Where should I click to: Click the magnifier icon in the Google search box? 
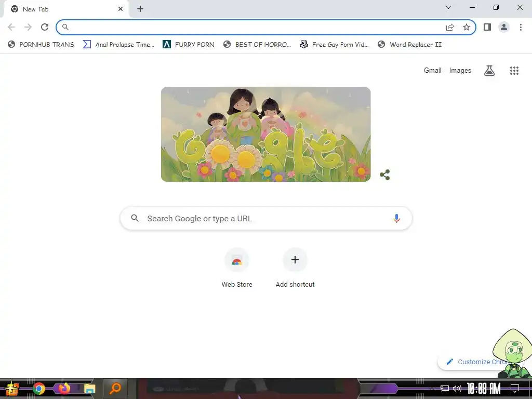pyautogui.click(x=135, y=218)
